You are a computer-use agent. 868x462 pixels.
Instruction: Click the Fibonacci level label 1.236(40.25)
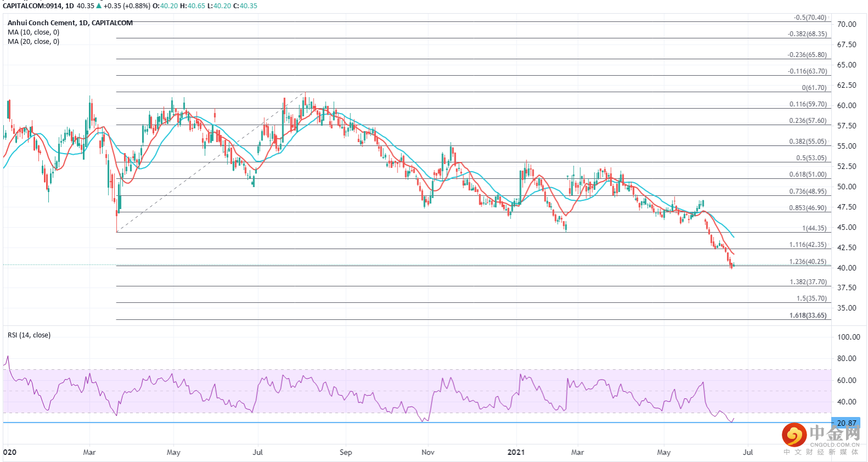click(x=808, y=262)
